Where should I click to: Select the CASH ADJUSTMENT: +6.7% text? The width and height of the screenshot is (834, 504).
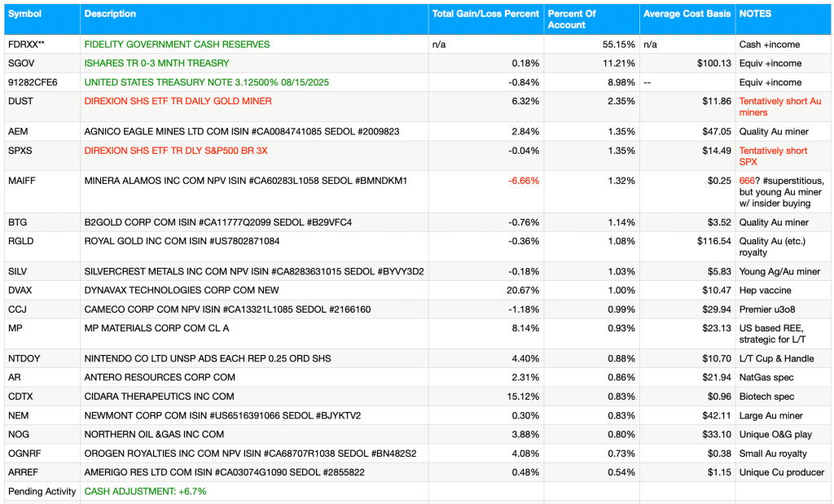click(x=145, y=491)
